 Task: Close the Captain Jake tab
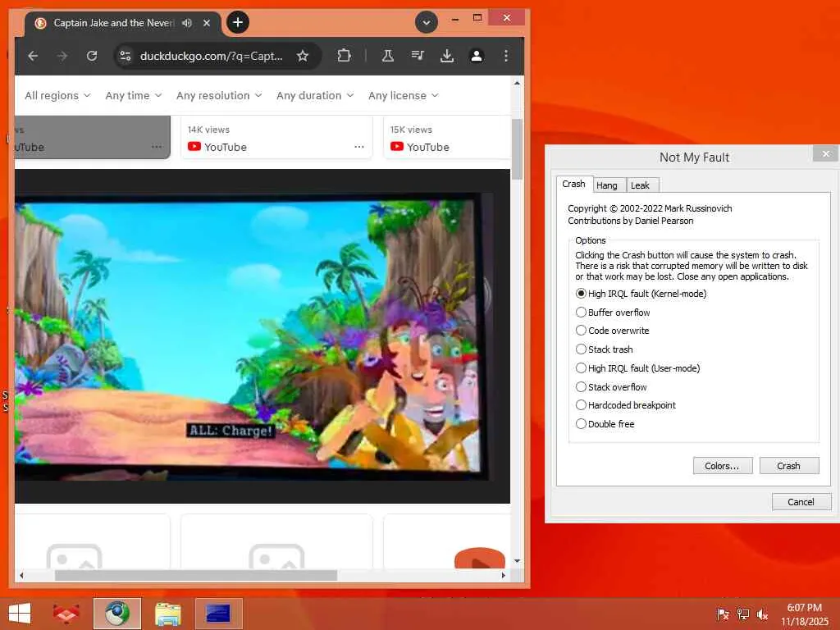coord(207,23)
